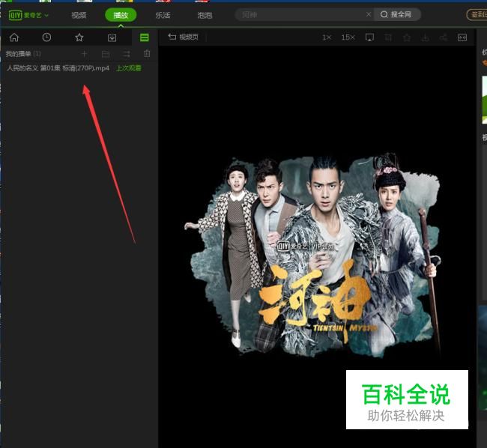
Task: Open the home icon in sidebar
Action: click(x=14, y=37)
